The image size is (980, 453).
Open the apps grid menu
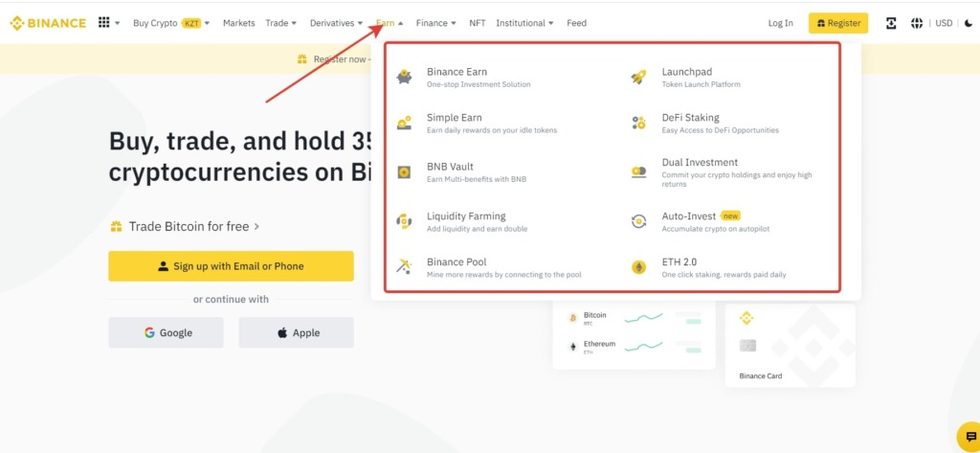coord(104,23)
